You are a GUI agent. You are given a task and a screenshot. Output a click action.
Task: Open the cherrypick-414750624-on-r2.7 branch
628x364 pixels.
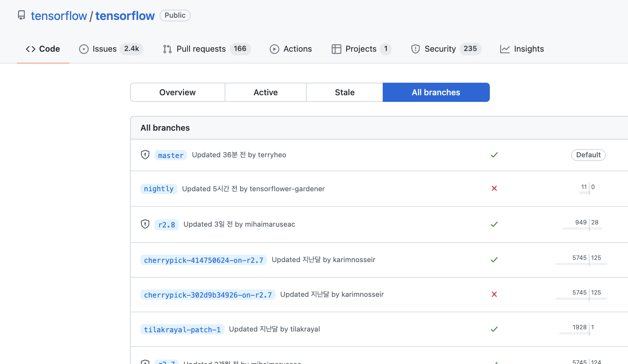(204, 260)
